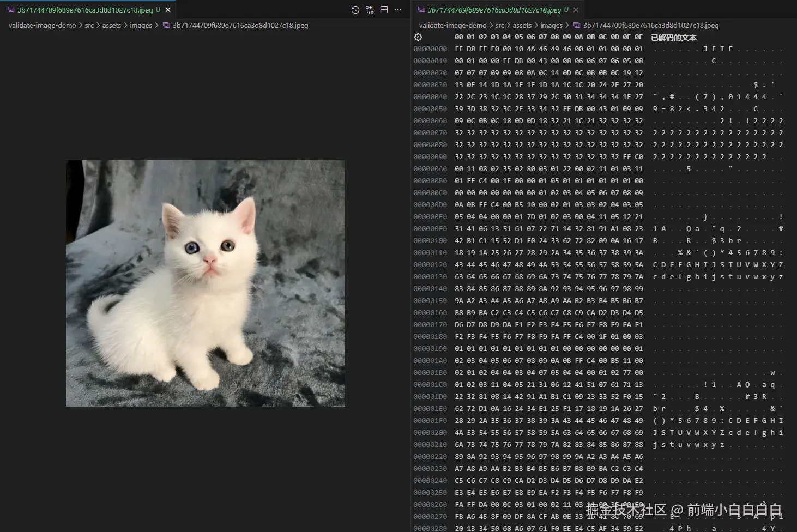Screen dimensions: 797x532
Task: Switch to the right italic hex editor tab
Action: click(x=498, y=10)
